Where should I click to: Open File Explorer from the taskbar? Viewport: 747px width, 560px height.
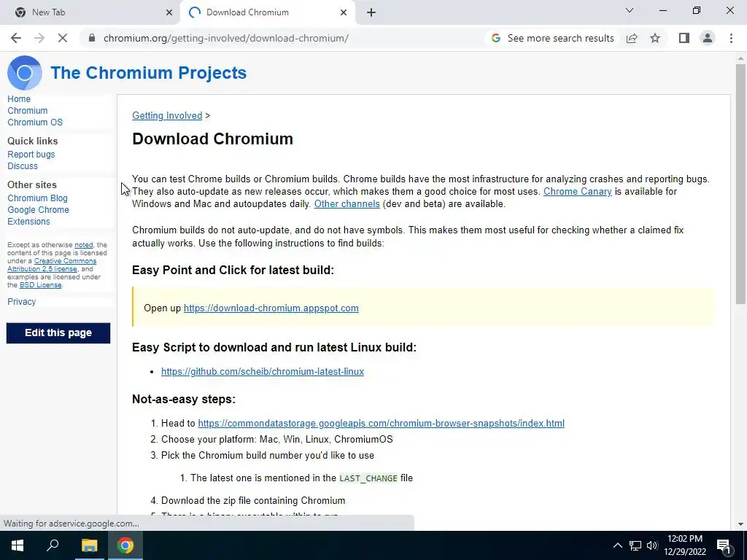point(89,545)
